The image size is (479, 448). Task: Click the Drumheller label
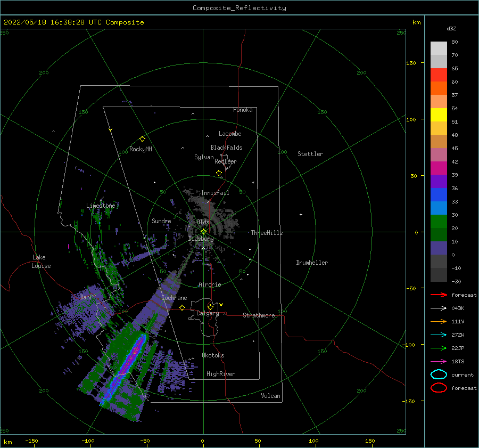tap(312, 263)
